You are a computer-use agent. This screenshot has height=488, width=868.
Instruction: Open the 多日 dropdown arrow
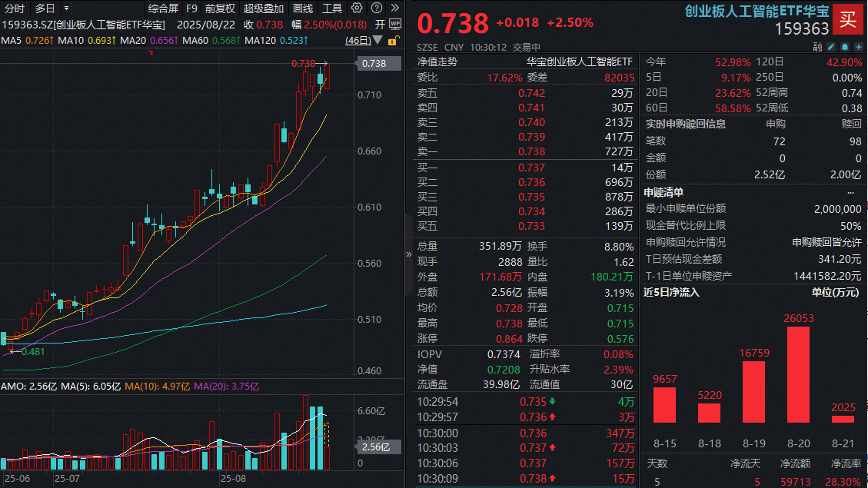tap(65, 8)
